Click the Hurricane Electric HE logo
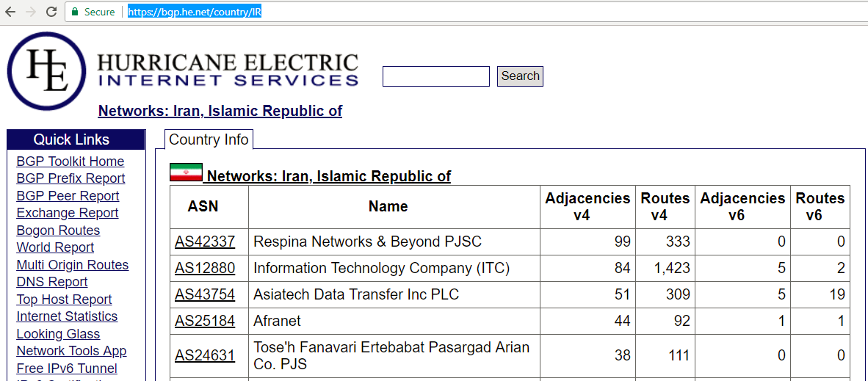This screenshot has height=381, width=868. [47, 71]
